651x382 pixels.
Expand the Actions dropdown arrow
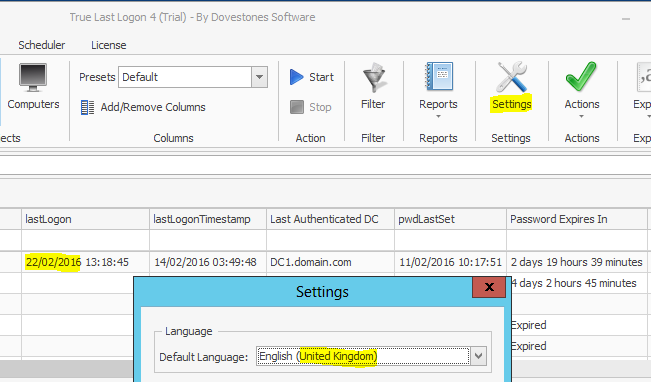coord(582,117)
